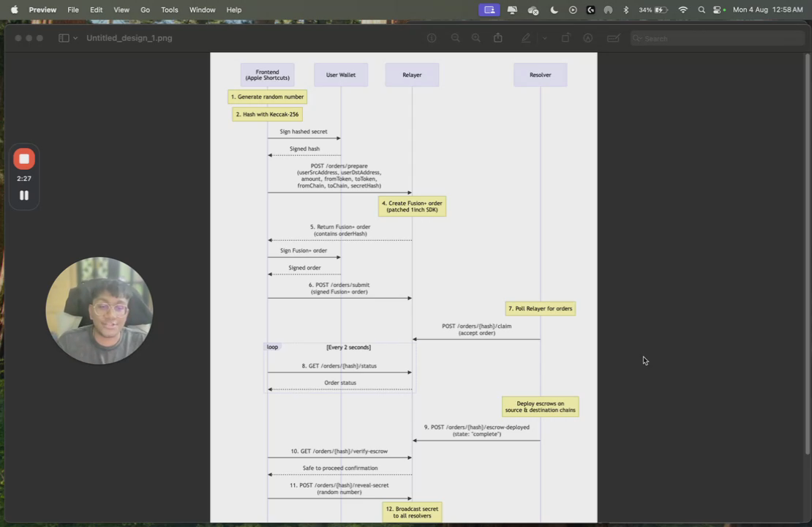The height and width of the screenshot is (527, 812).
Task: Click the Rotate icon in the toolbar
Action: click(565, 38)
